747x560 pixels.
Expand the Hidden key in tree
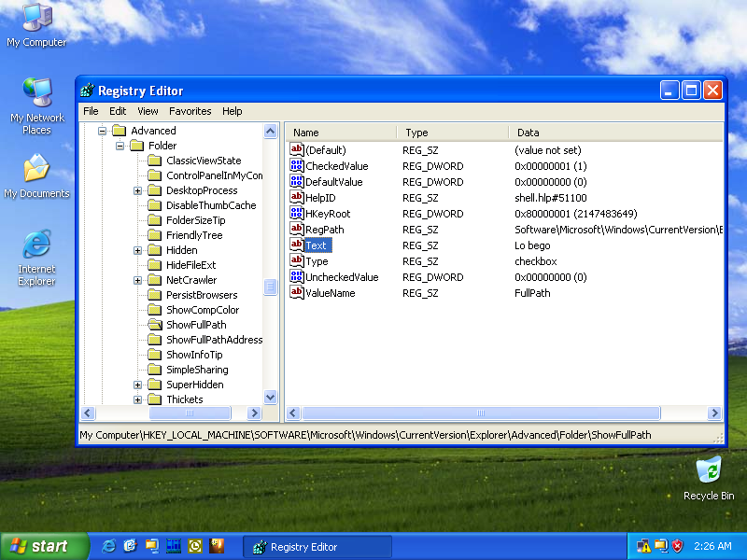click(x=137, y=250)
